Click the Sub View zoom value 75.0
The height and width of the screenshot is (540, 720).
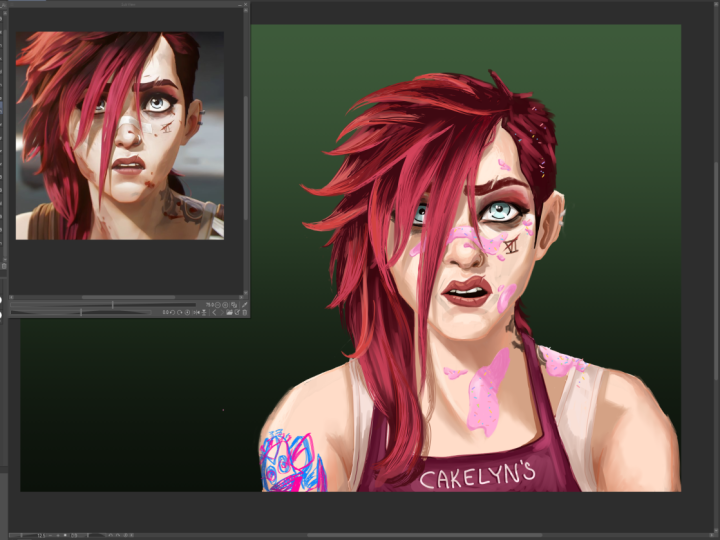pos(208,304)
